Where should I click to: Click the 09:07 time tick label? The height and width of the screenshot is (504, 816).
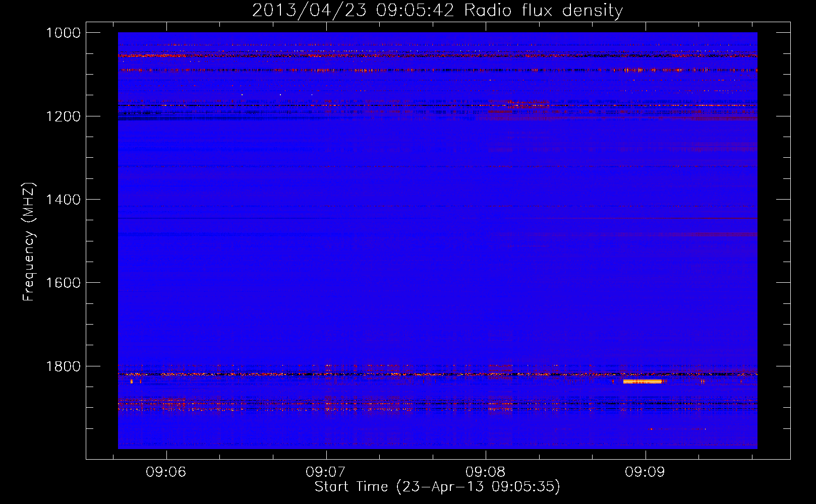pos(326,472)
